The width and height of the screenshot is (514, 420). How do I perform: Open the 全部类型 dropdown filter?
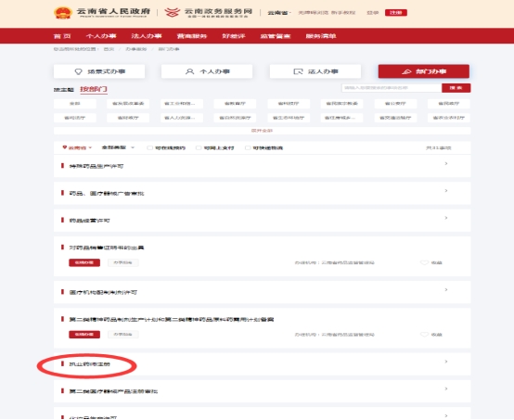click(x=118, y=147)
